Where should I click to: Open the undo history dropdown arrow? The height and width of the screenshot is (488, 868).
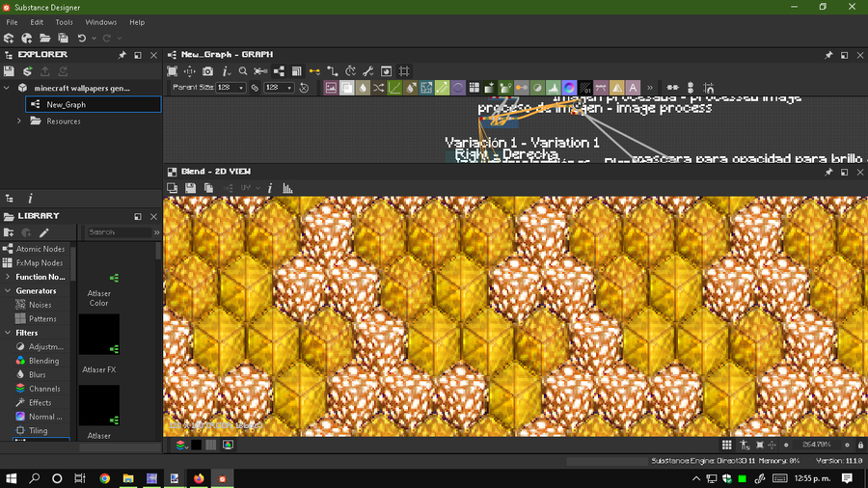pyautogui.click(x=94, y=39)
